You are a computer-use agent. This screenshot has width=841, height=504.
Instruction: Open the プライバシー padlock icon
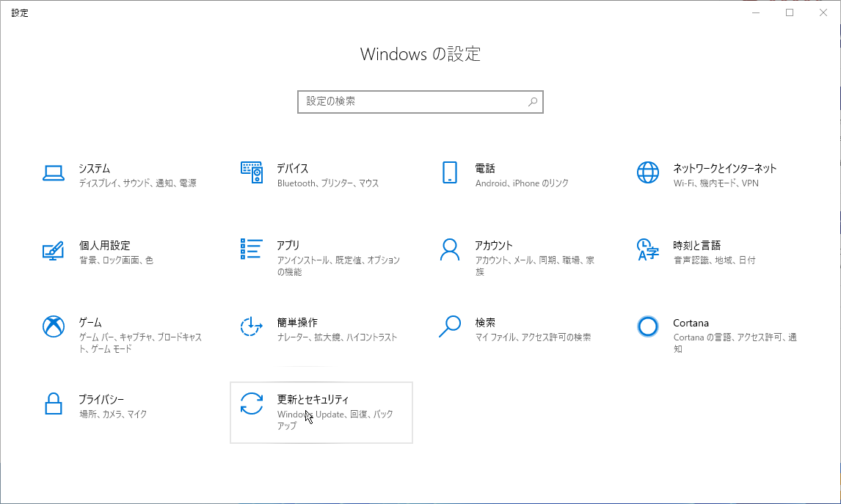(53, 403)
